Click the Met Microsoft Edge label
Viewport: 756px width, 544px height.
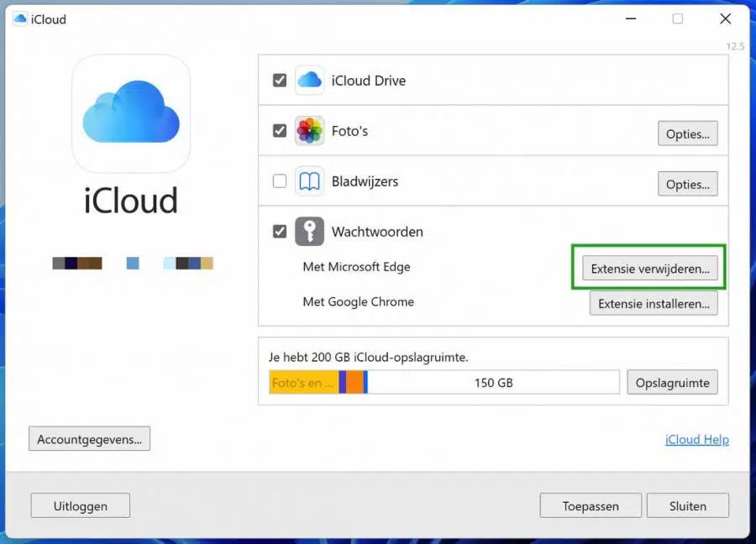click(356, 267)
